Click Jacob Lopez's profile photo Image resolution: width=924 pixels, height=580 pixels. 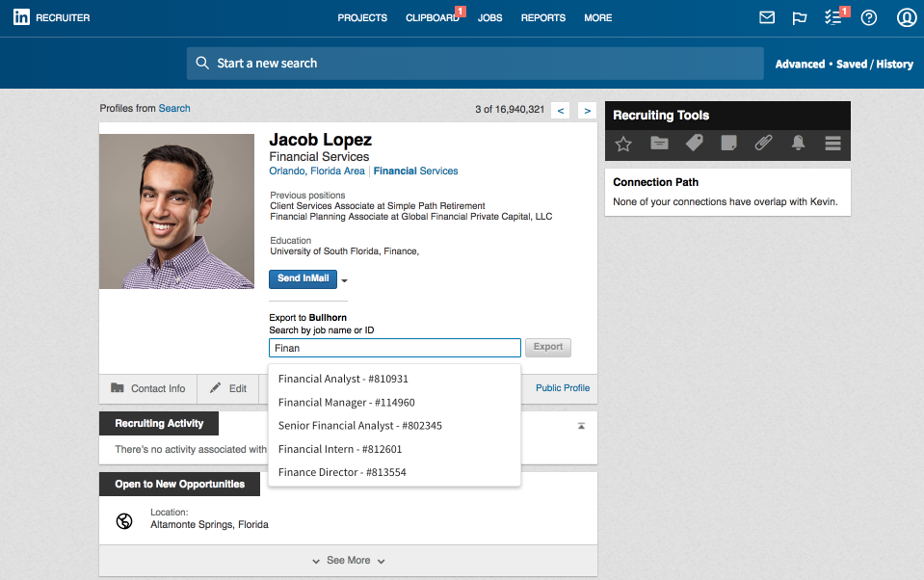[176, 212]
